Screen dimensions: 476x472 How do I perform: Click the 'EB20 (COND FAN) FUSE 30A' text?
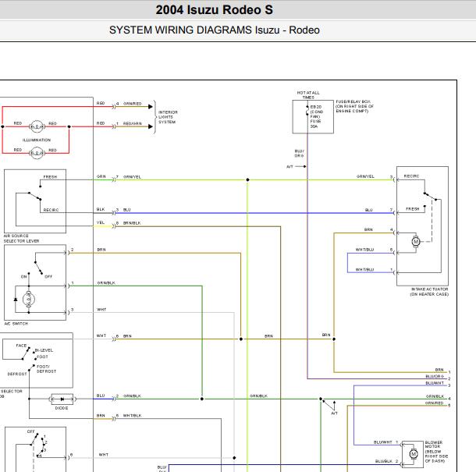pos(316,116)
